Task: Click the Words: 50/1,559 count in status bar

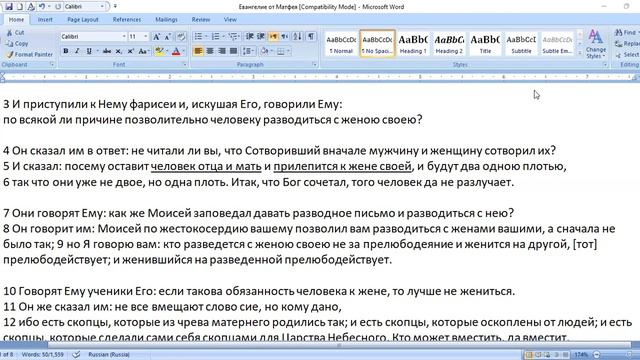Action: (x=42, y=355)
